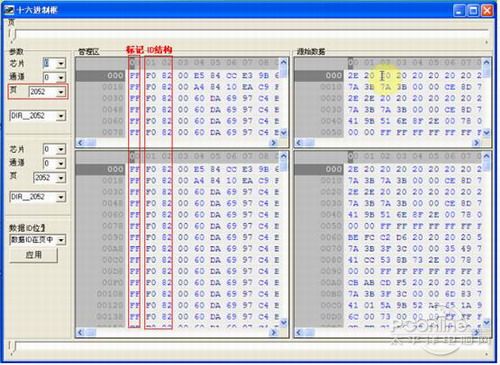Click the application icon in the title bar
The width and height of the screenshot is (500, 365).
pos(9,10)
